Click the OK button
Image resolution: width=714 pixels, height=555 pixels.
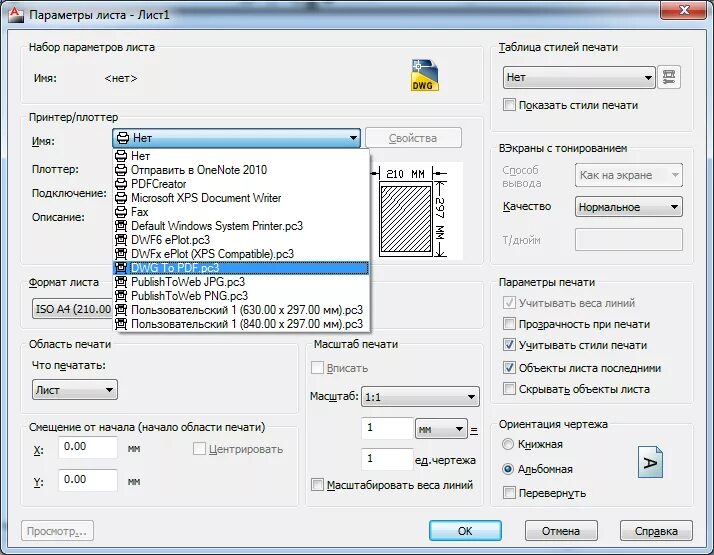point(465,531)
